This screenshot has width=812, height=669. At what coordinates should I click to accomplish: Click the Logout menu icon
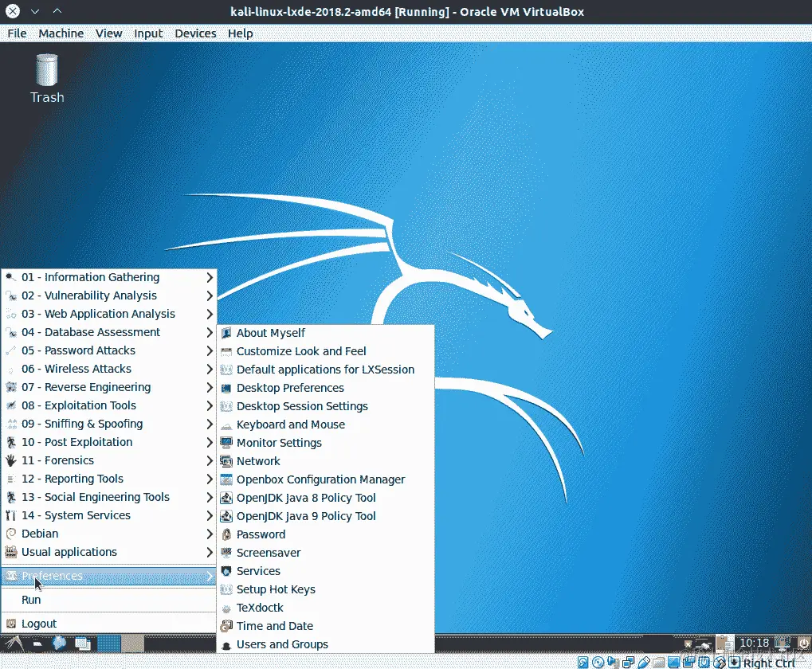click(11, 624)
